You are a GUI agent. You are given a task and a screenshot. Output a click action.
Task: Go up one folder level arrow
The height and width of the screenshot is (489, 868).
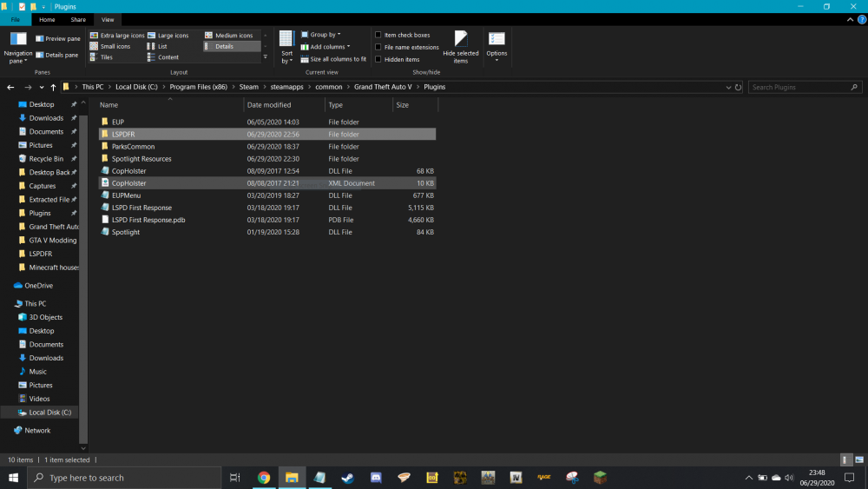point(53,87)
